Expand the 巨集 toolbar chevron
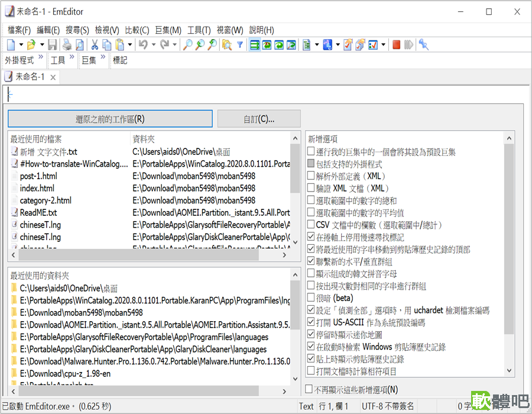Image resolution: width=532 pixels, height=414 pixels. click(103, 57)
